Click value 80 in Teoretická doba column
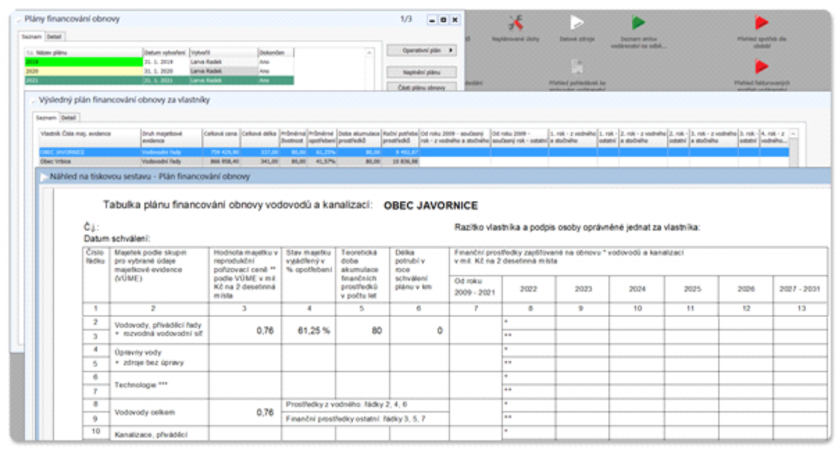 (x=377, y=331)
